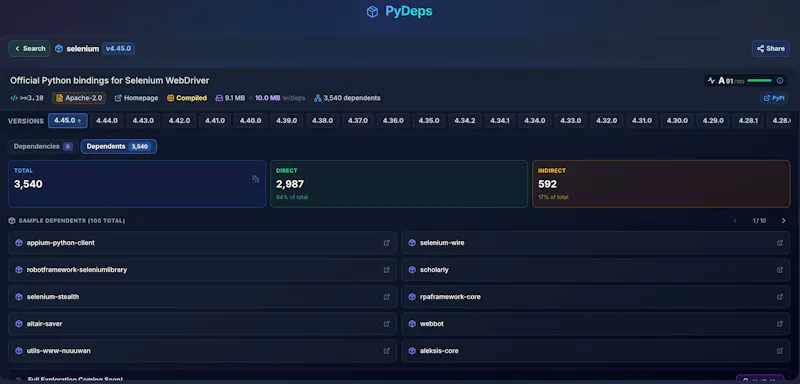
Task: Click the Direct 2,987 stat card
Action: point(399,184)
